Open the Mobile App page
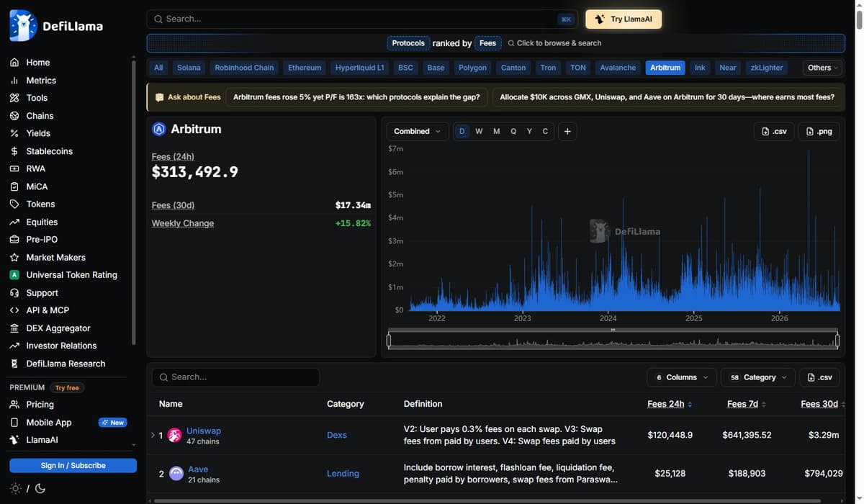Viewport: 864px width, 504px height. point(49,423)
